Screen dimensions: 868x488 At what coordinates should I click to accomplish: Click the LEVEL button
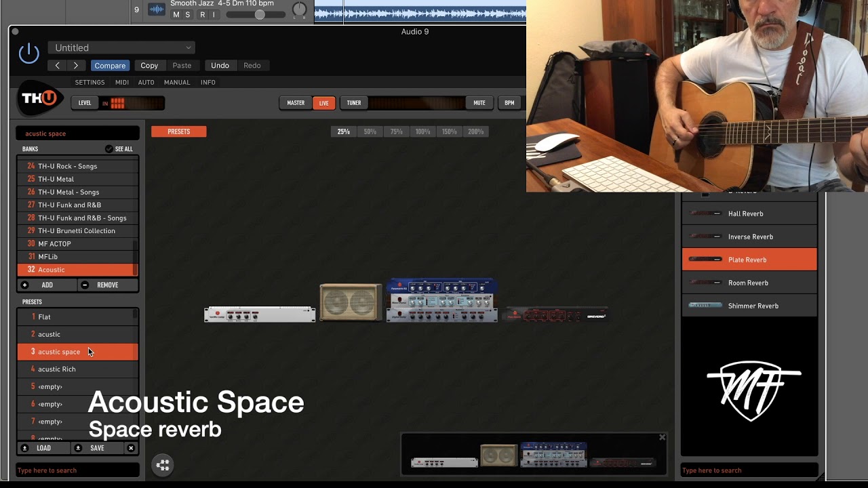(85, 103)
